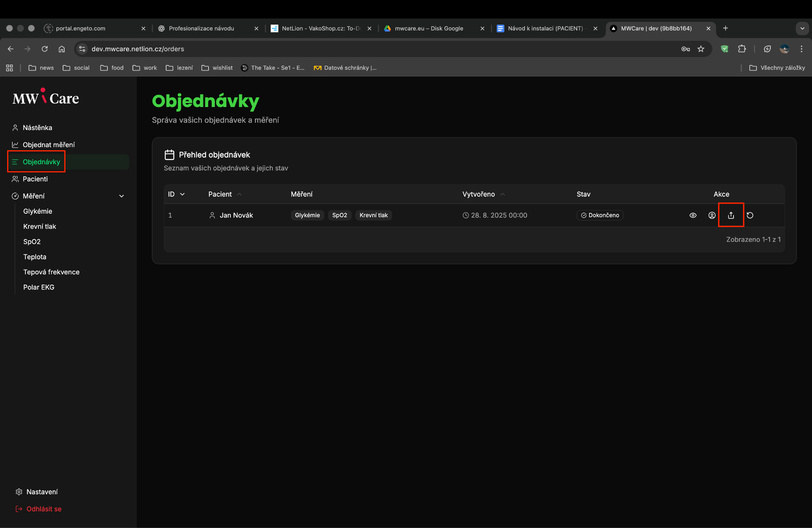Collapse the Měření sidebar section chevron
Image resolution: width=812 pixels, height=528 pixels.
(x=121, y=196)
